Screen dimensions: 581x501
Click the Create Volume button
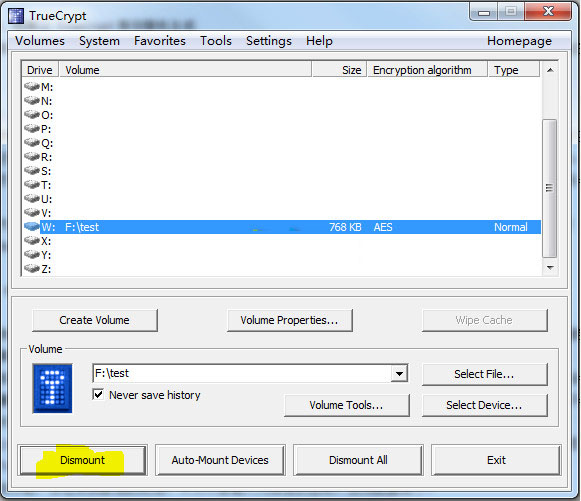pos(95,320)
